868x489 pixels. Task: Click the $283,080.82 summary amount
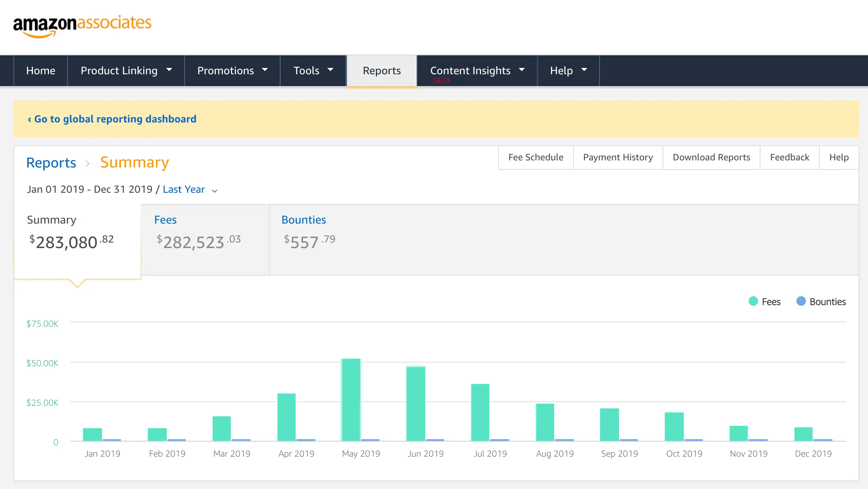pyautogui.click(x=72, y=242)
